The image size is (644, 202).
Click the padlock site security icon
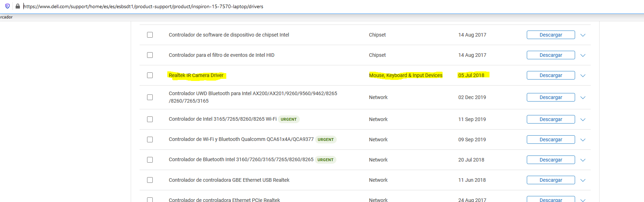[17, 6]
